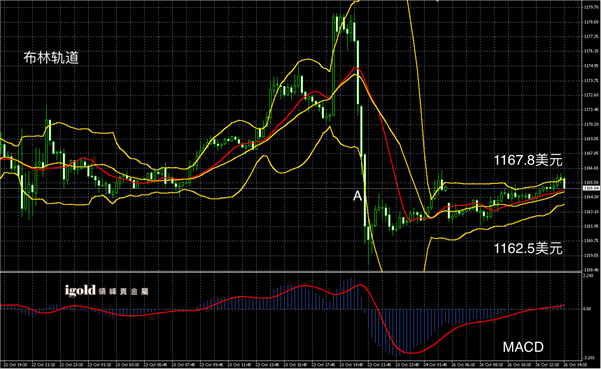Click the MACD indicator label
The image size is (601, 369).
[x=523, y=347]
